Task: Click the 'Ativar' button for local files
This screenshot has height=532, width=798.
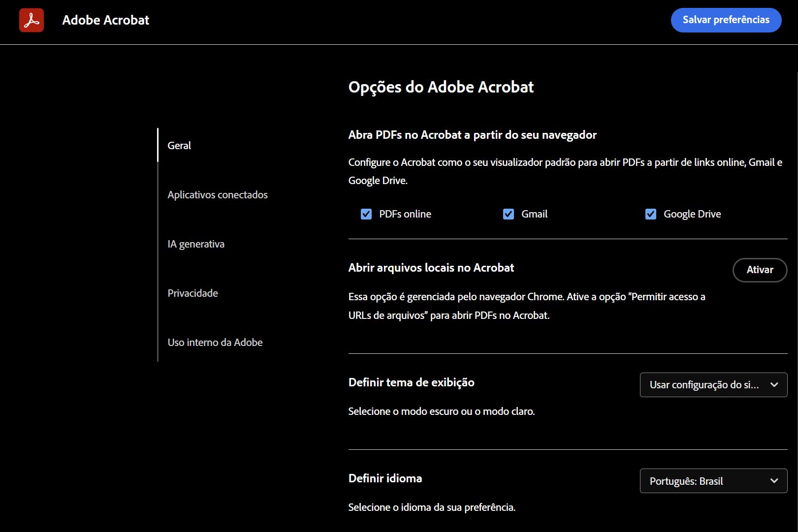Action: click(x=760, y=270)
